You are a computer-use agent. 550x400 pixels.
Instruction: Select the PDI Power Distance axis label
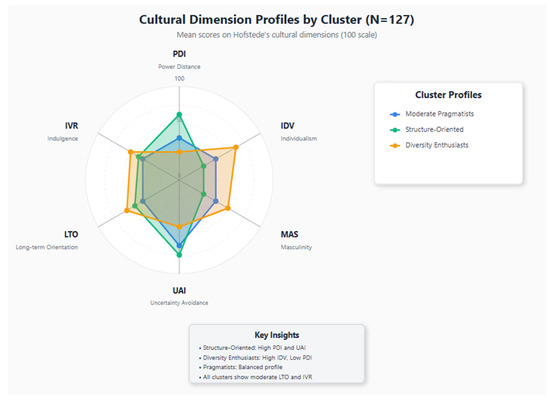point(179,60)
